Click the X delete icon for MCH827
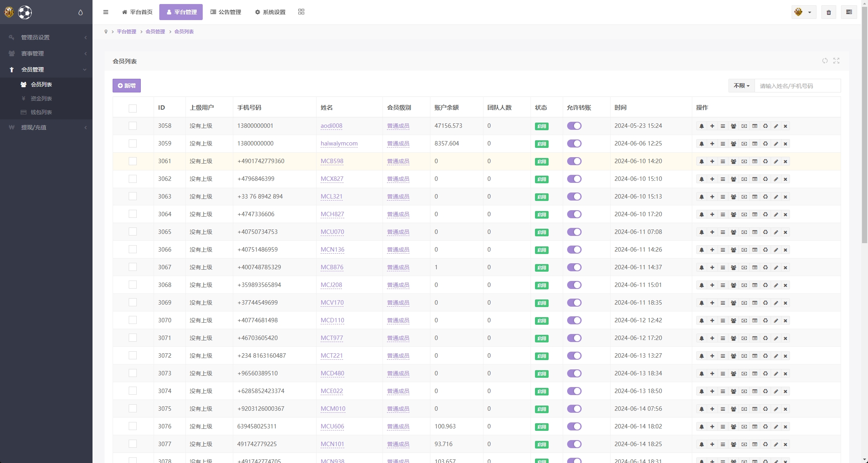The image size is (868, 463). pyautogui.click(x=785, y=215)
